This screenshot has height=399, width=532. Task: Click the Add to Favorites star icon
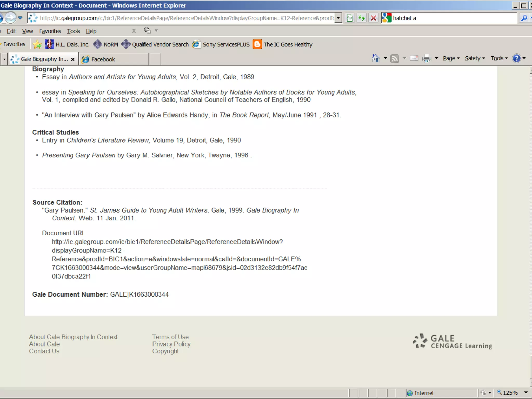pyautogui.click(x=37, y=44)
